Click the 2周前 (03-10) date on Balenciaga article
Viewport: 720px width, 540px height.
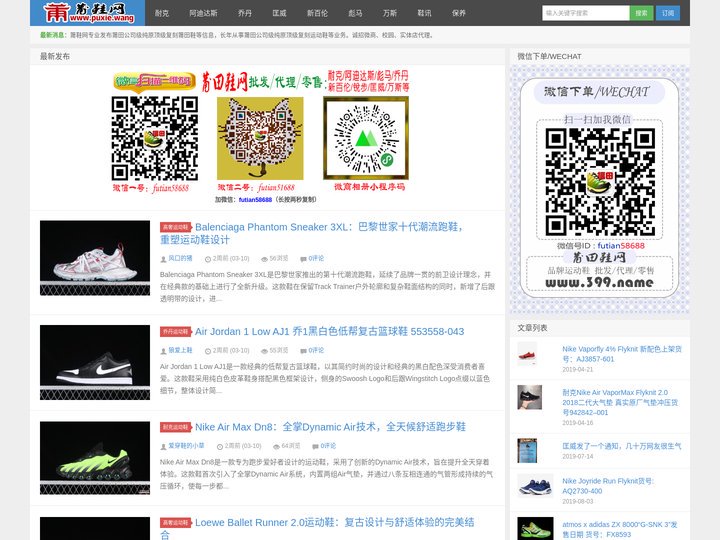pyautogui.click(x=231, y=259)
